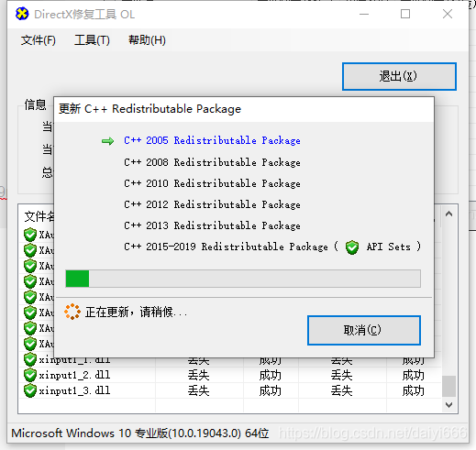The height and width of the screenshot is (450, 476).
Task: Click the file list scroll up arrow
Action: 448,214
